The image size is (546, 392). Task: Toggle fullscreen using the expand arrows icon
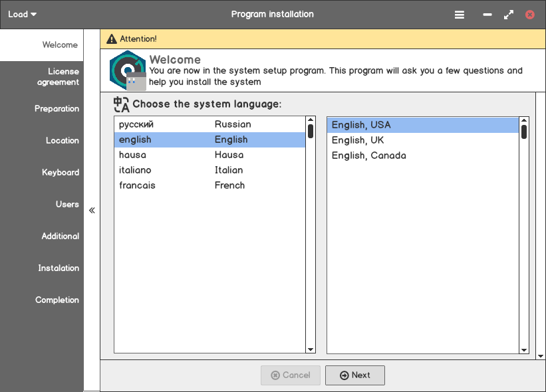click(x=509, y=15)
